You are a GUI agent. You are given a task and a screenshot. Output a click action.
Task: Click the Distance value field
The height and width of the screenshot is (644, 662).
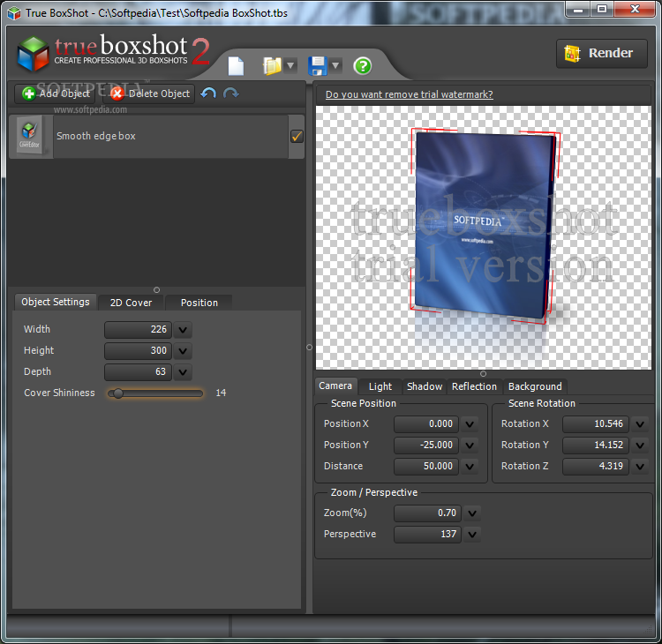[426, 466]
